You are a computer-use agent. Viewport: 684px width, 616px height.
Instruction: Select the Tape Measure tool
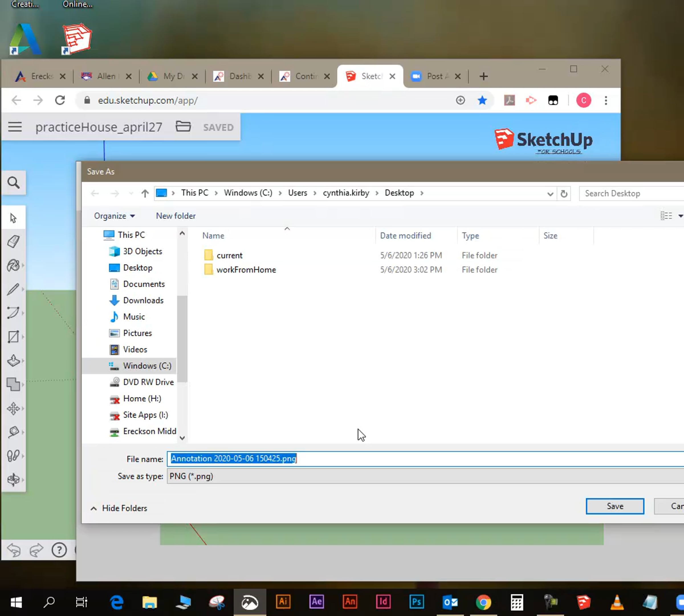tap(13, 432)
